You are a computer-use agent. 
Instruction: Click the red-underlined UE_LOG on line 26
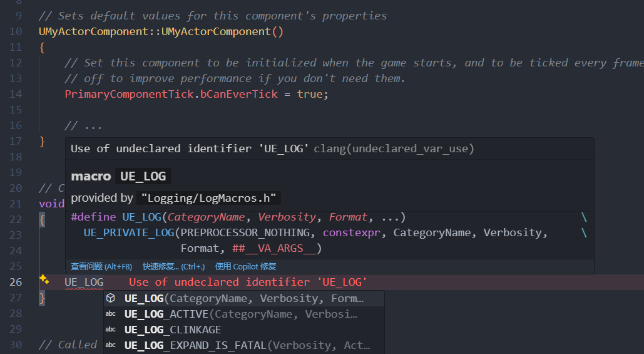(84, 283)
